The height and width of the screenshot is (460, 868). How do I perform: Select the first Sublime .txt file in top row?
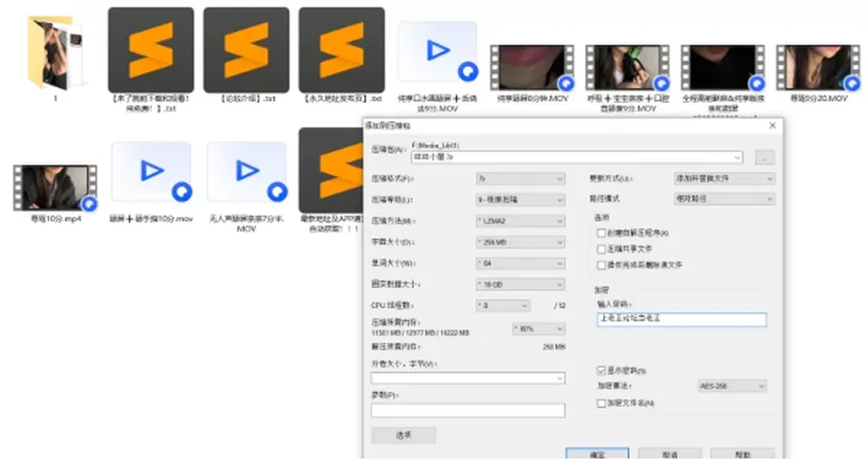coord(151,50)
